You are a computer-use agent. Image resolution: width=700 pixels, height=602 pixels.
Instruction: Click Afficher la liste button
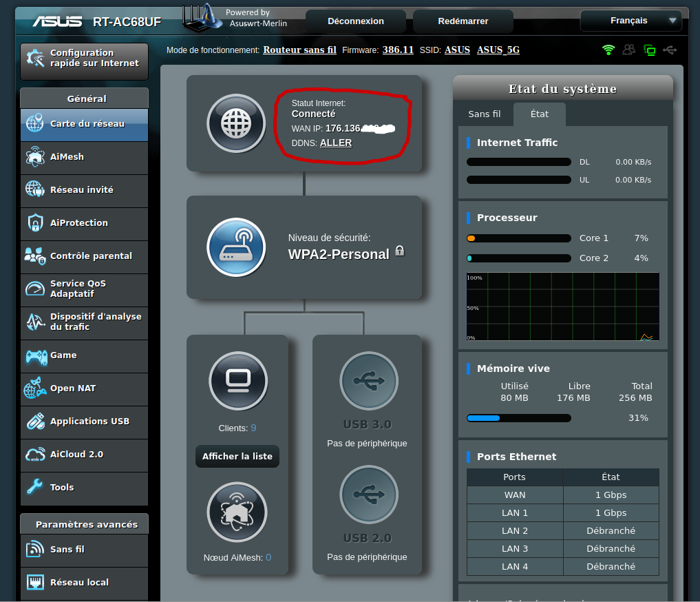(x=237, y=456)
